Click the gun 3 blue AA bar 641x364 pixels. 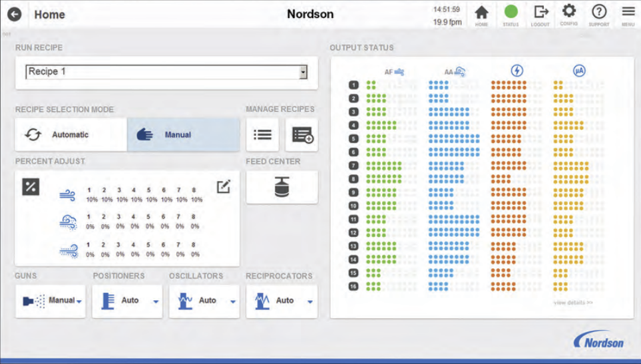coord(449,112)
